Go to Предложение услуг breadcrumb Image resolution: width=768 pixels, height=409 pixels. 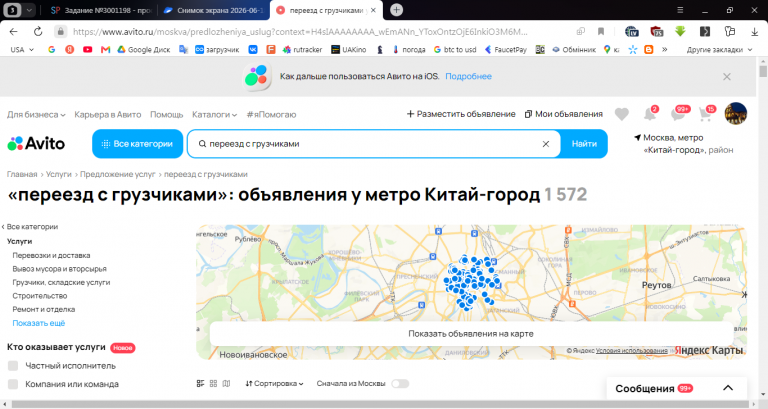(118, 174)
